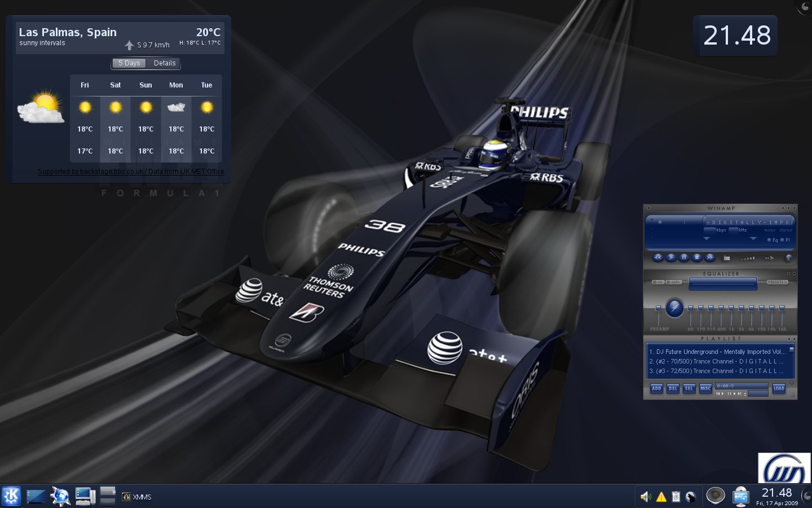Image resolution: width=812 pixels, height=508 pixels.
Task: Click the Winamp title bar menu dot at left
Action: tap(649, 208)
